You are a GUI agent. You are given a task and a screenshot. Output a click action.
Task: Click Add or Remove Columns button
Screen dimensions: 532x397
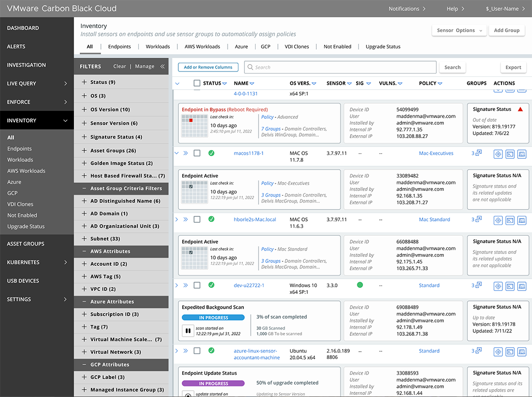208,67
